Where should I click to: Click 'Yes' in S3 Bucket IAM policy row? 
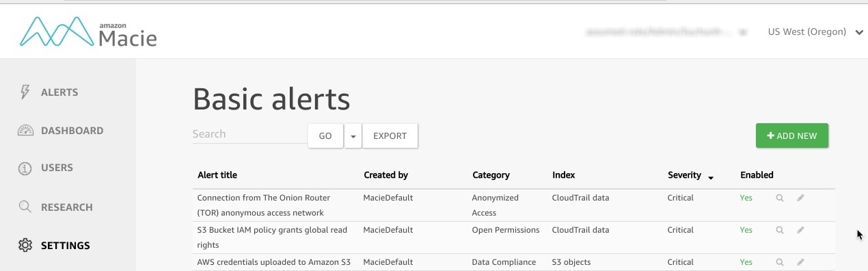[746, 230]
